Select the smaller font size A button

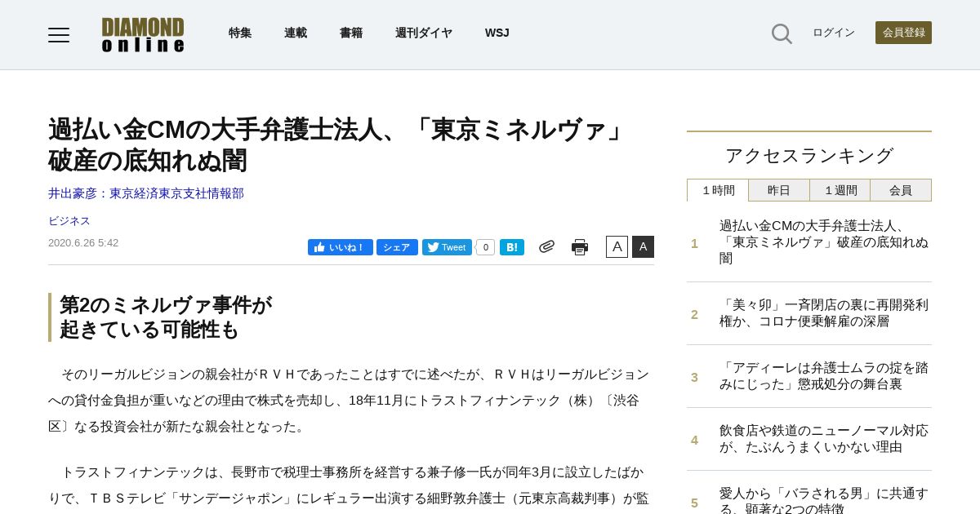coord(617,246)
